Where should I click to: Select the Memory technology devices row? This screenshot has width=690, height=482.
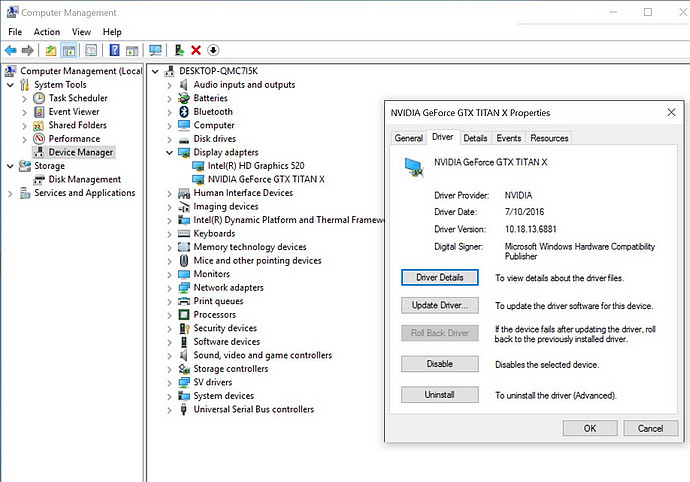click(x=250, y=247)
